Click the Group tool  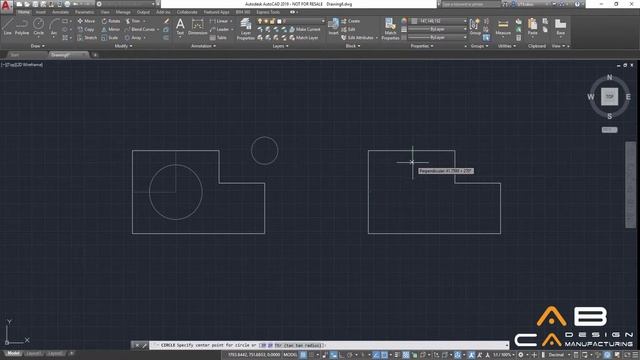[x=475, y=27]
